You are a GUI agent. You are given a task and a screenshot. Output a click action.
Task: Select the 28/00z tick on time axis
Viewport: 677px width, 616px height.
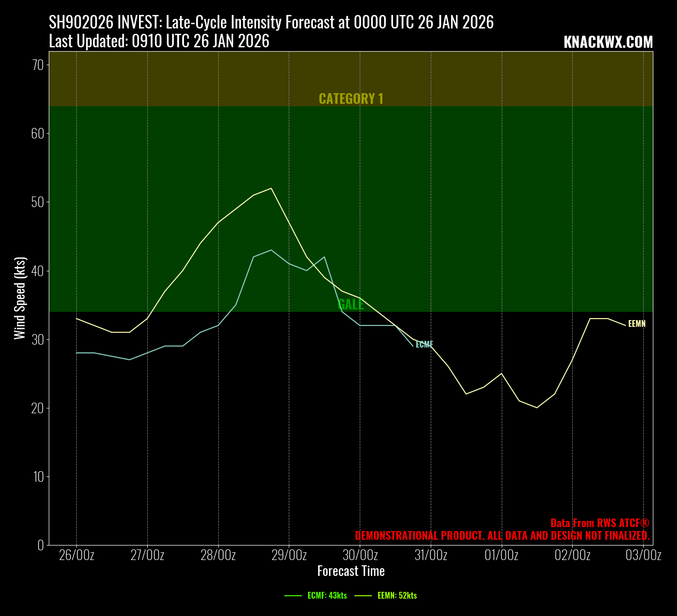(x=218, y=555)
